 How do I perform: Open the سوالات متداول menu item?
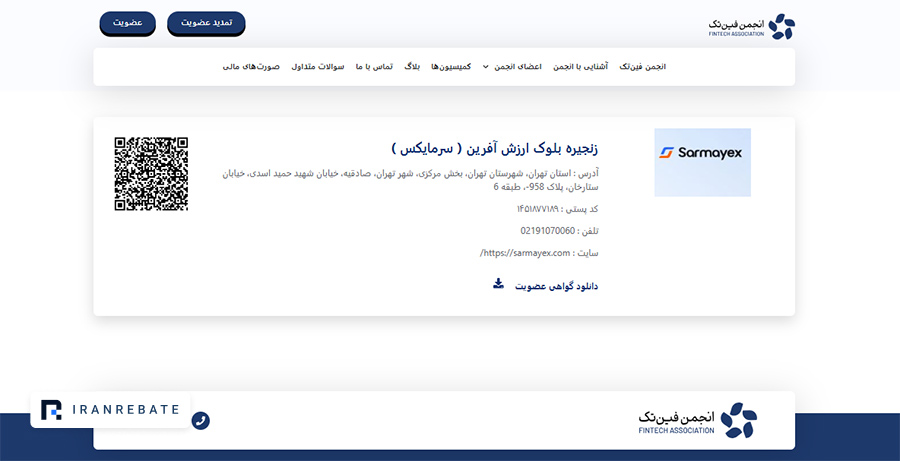318,67
